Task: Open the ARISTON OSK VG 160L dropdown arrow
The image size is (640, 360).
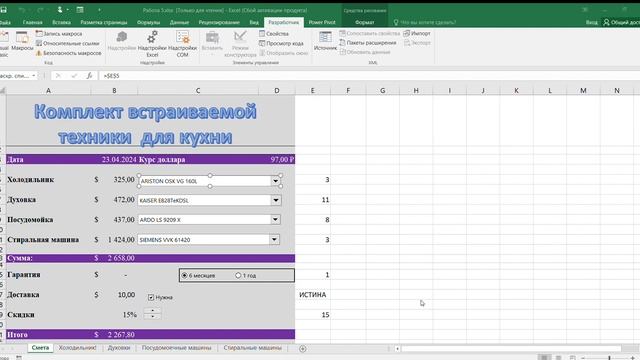Action: click(x=276, y=181)
